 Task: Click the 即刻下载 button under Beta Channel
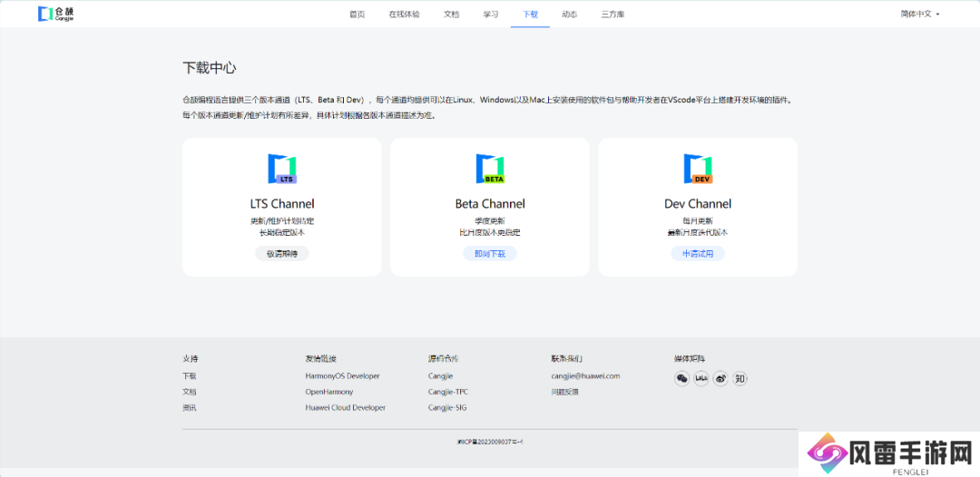[x=490, y=254]
